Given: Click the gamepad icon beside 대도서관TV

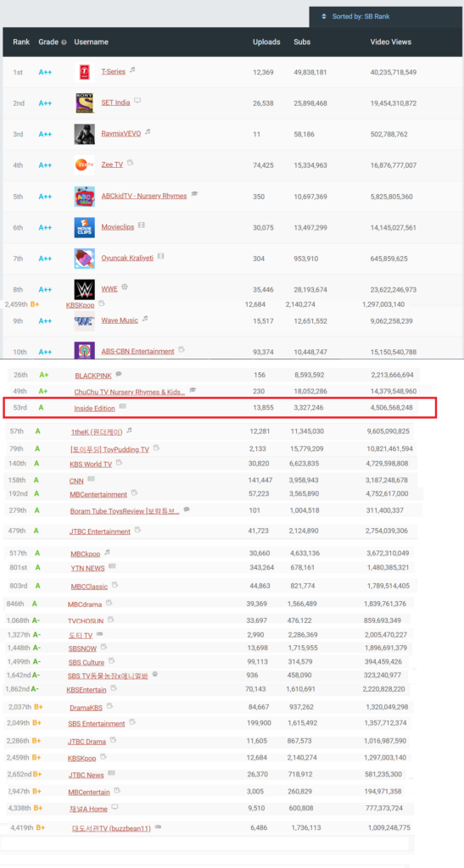Looking at the screenshot, I should tap(158, 826).
